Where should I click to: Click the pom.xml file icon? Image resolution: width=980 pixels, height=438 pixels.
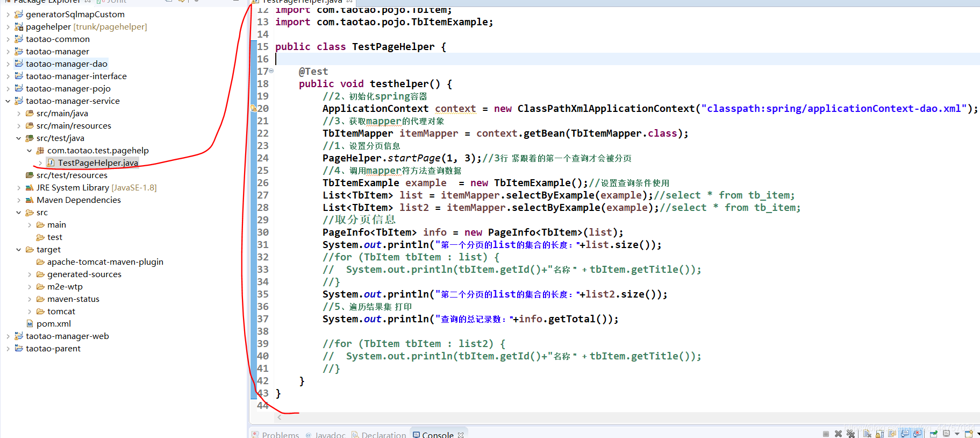pyautogui.click(x=30, y=324)
